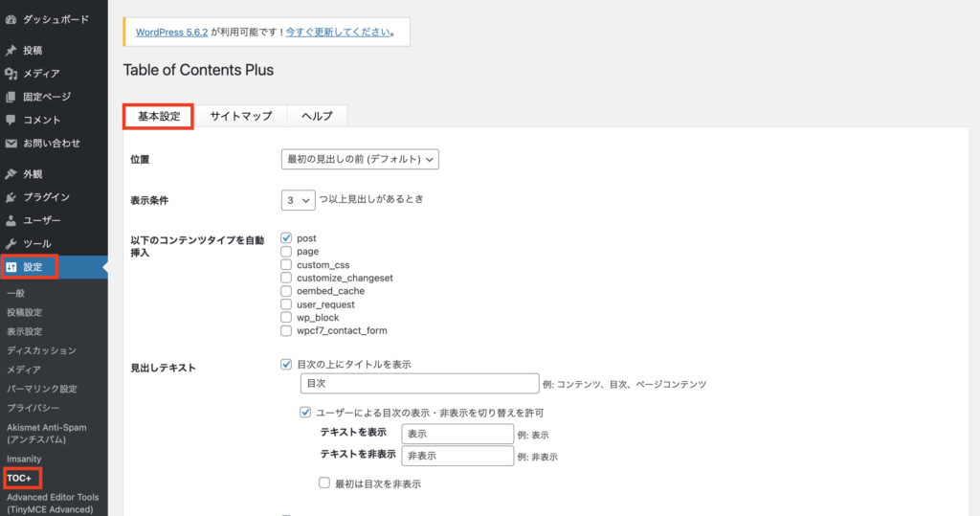
Task: Open パーマリンク設定 submenu
Action: pos(42,389)
